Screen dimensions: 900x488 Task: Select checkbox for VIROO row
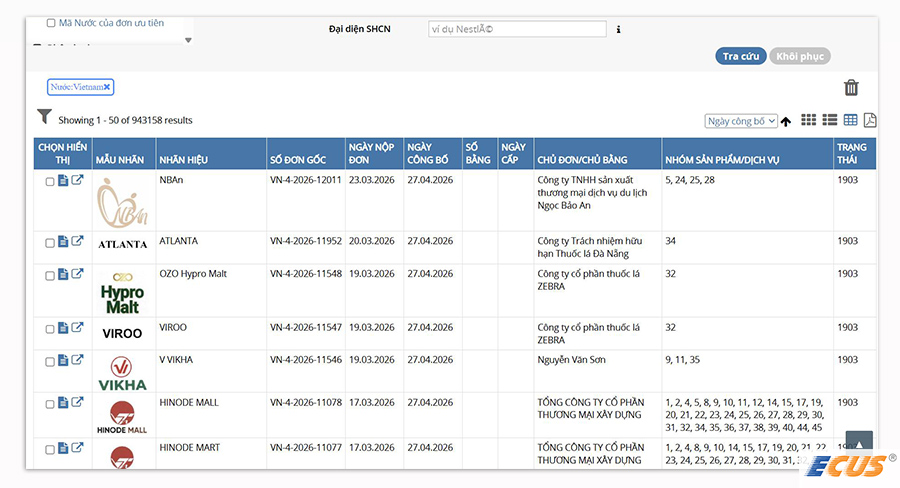click(50, 329)
